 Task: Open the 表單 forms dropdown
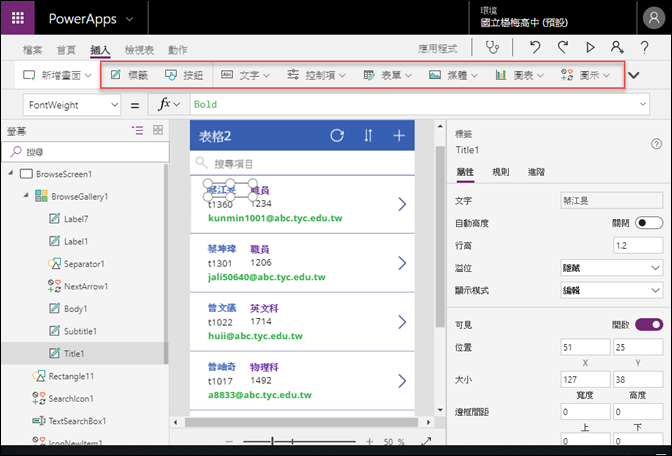coord(387,75)
